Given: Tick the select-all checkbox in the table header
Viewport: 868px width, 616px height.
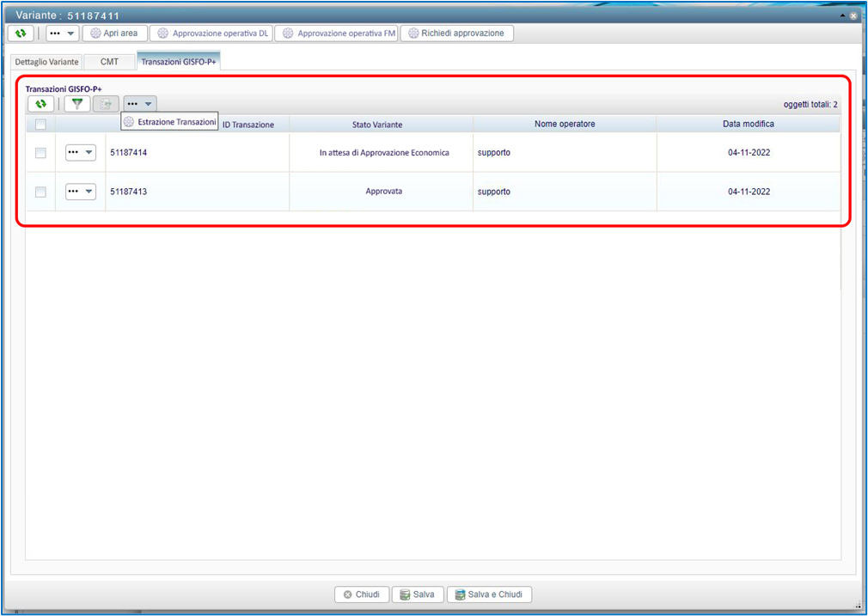Looking at the screenshot, I should pos(40,125).
